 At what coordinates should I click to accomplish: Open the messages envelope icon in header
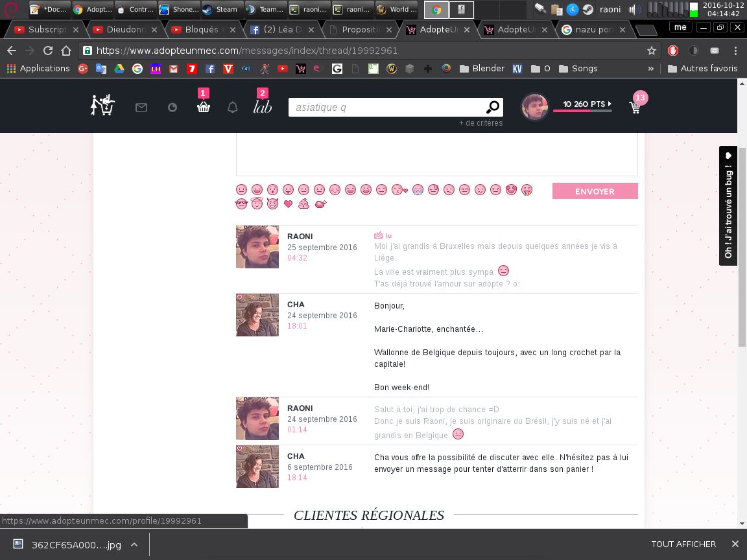click(141, 108)
